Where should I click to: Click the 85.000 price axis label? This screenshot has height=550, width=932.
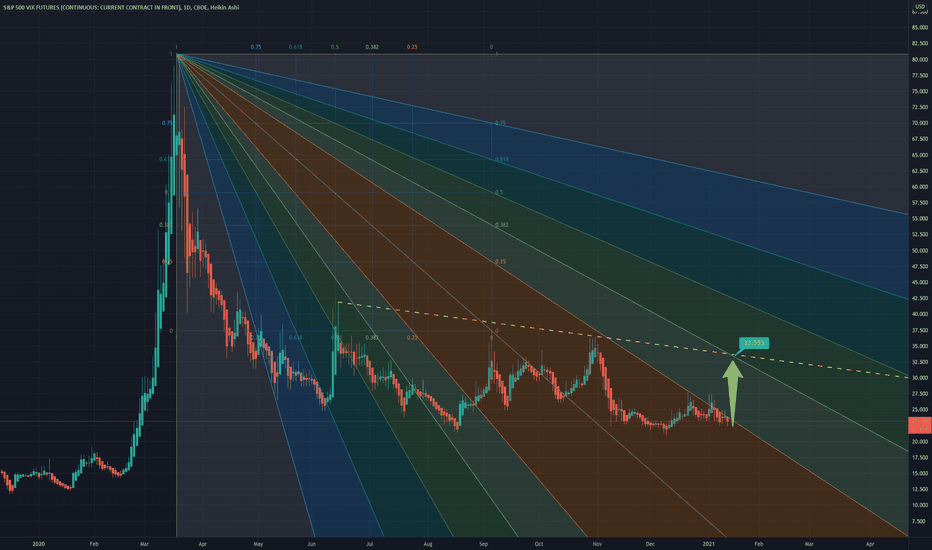[920, 27]
